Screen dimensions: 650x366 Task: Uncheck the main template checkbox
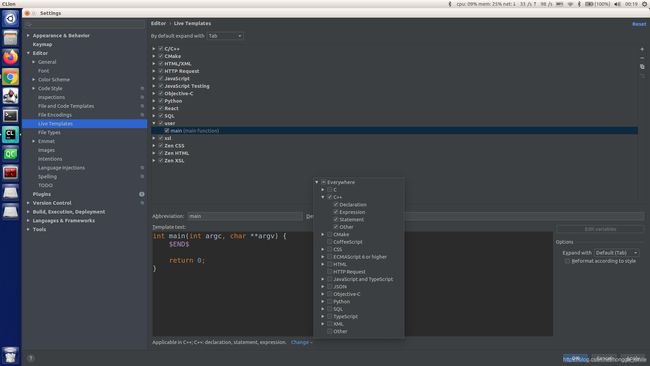pos(167,131)
